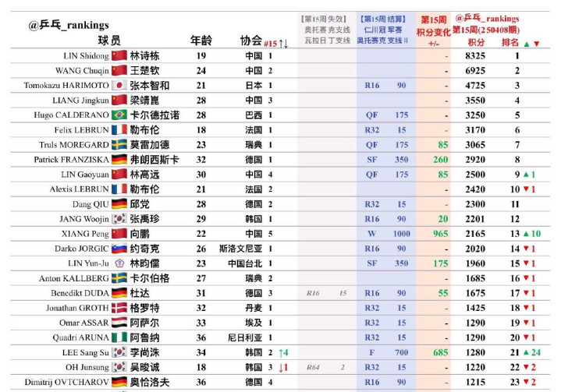561x392 pixels.
Task: Click the SF 350 result for Patrick FRANZISKA
Action: 388,160
